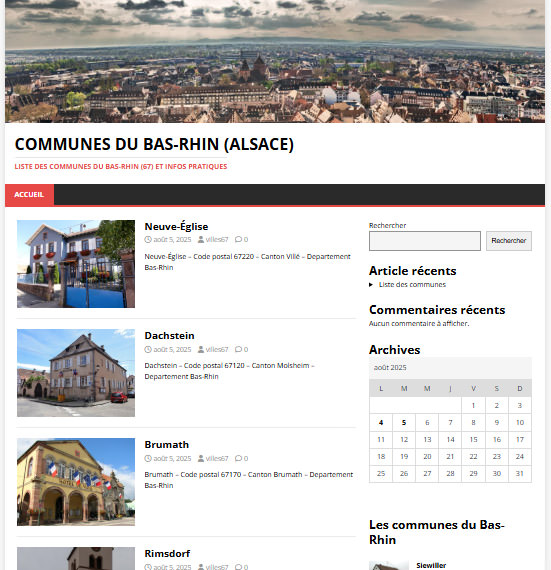Click the Strasbourg panorama header image
The height and width of the screenshot is (570, 551).
275,61
